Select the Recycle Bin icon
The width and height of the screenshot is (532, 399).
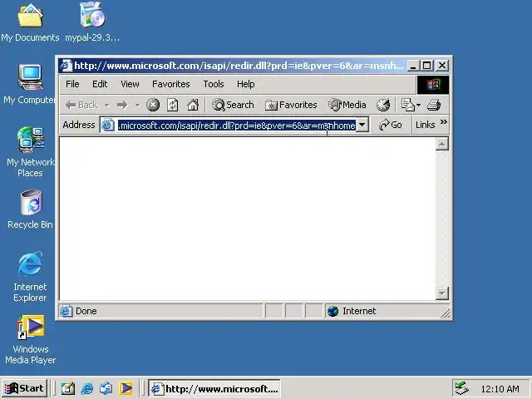point(30,209)
